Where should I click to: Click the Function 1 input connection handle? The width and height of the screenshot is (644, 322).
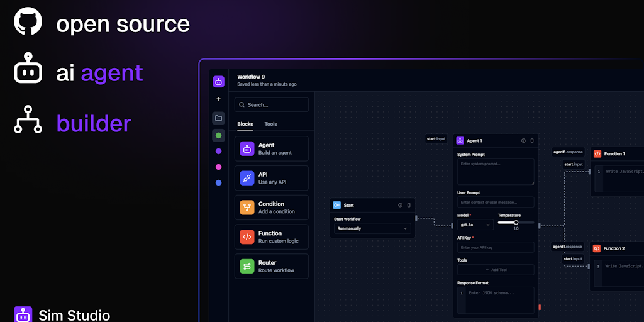click(x=589, y=172)
